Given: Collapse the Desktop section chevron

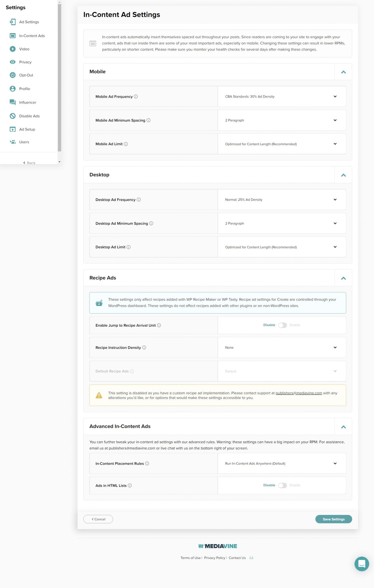Looking at the screenshot, I should click(343, 175).
